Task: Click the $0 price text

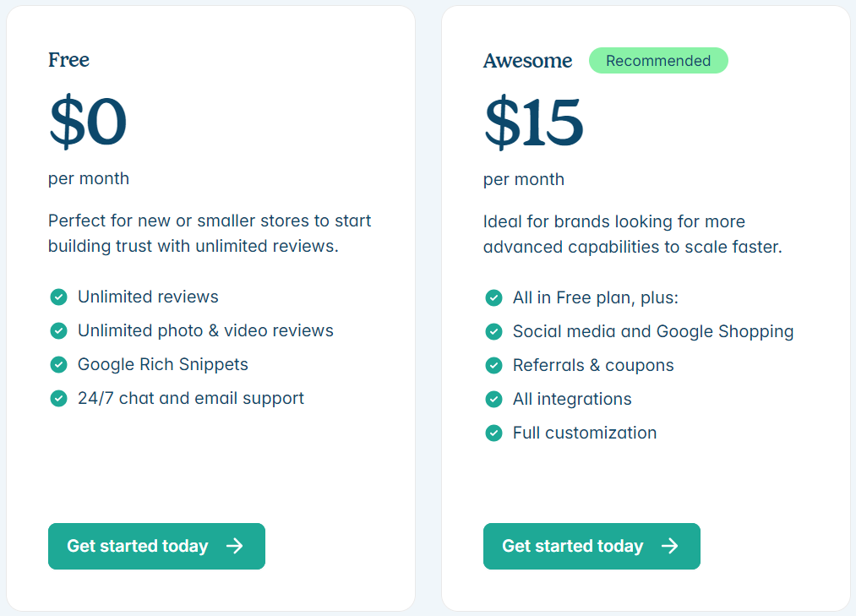Action: coord(88,123)
